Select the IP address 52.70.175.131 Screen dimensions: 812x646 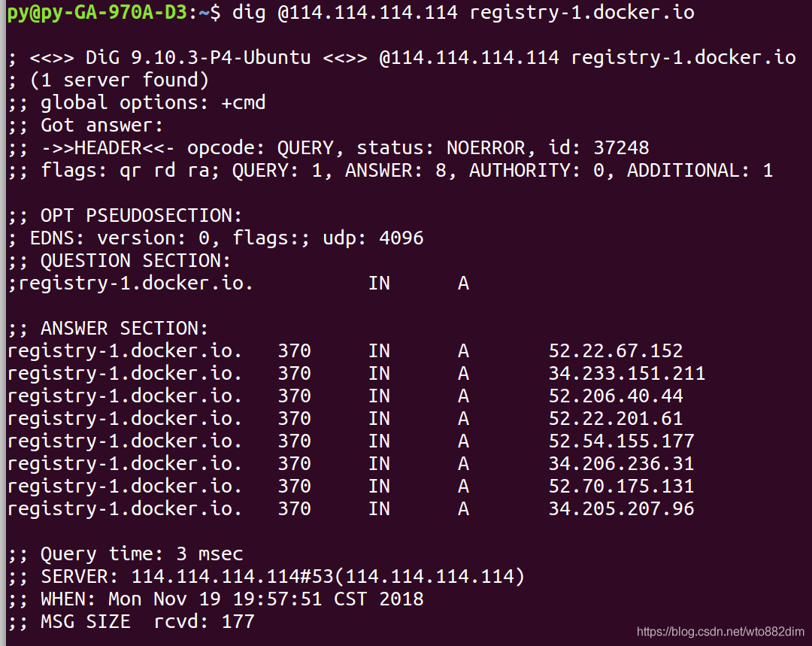(x=622, y=487)
